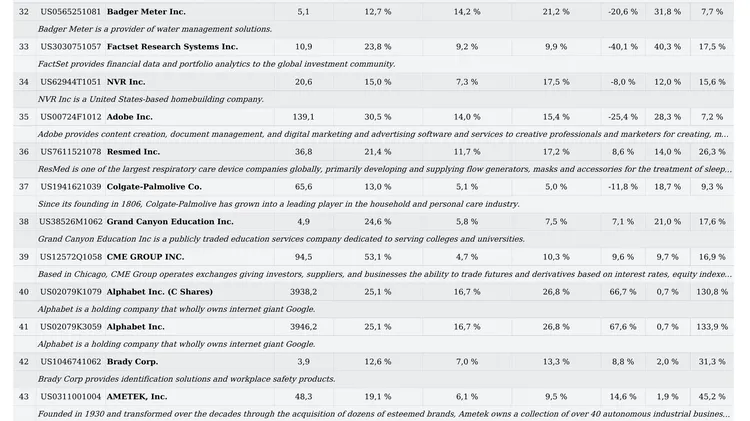Open the CME GROUP INC. entry
Screen dimensions: 750x421
coord(145,256)
